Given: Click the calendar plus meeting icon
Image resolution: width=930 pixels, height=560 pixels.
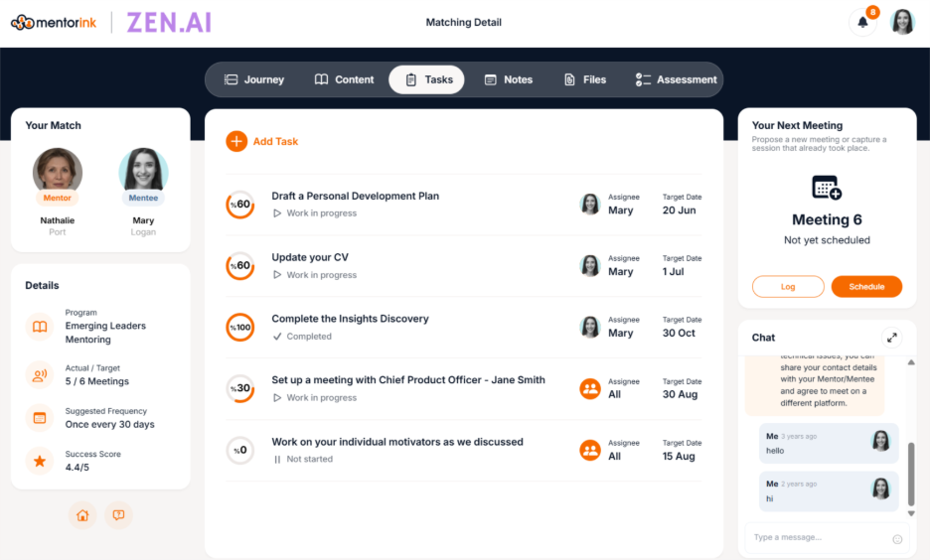Looking at the screenshot, I should coord(827,188).
